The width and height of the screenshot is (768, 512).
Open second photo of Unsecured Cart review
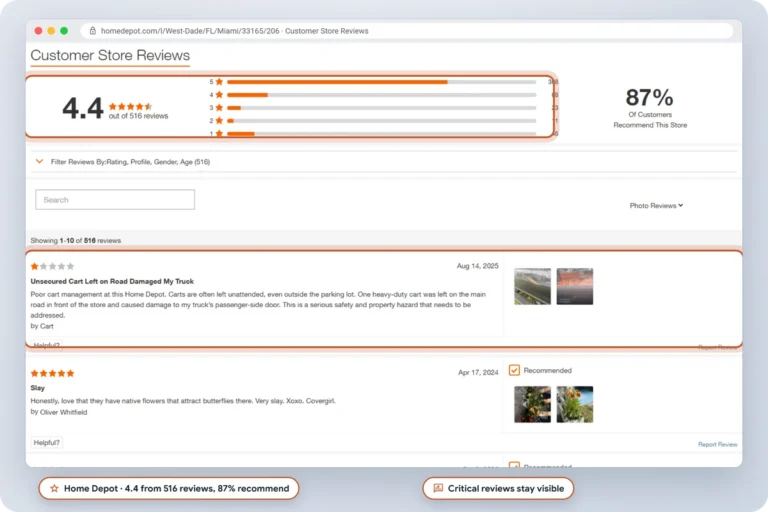tap(575, 286)
